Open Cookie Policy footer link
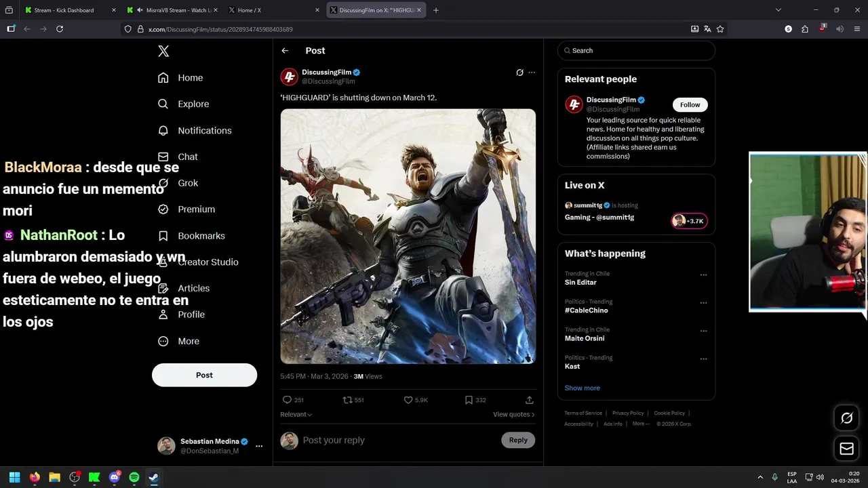The width and height of the screenshot is (868, 488). (669, 413)
